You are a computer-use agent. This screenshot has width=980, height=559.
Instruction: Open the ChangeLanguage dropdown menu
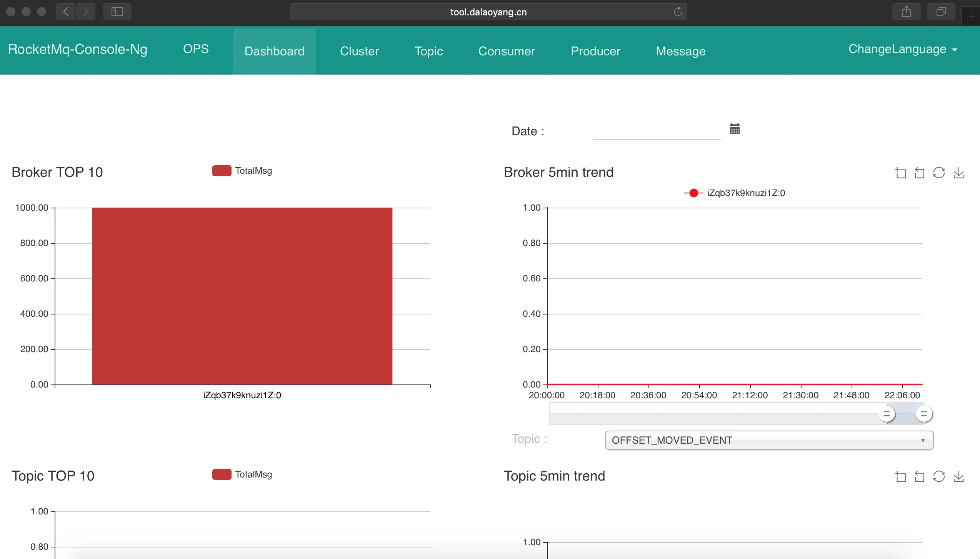click(x=902, y=49)
